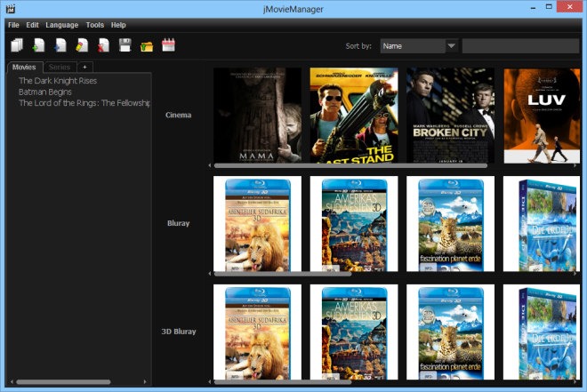Click the Cinema row horizontal scrollbar
Viewport: 587px width, 392px height.
pyautogui.click(x=350, y=165)
